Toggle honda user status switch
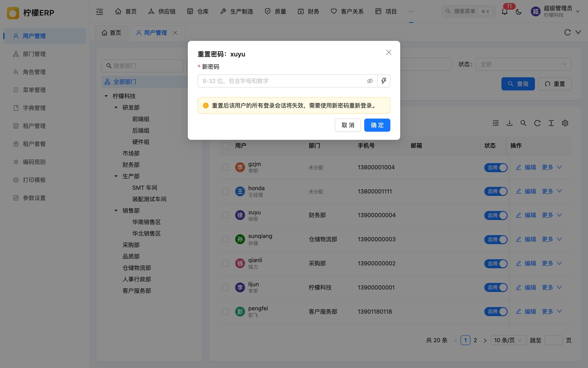Screen dimensions: 588x368 pyautogui.click(x=496, y=191)
